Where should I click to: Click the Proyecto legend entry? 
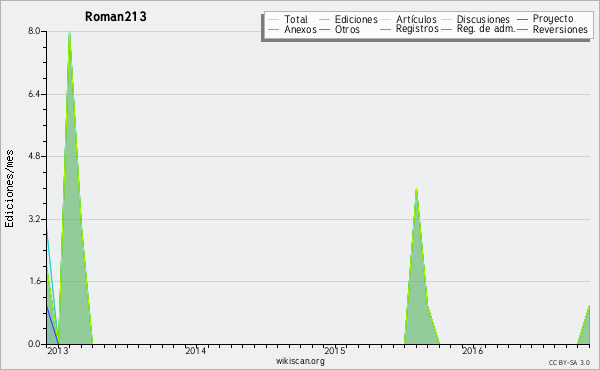coord(553,18)
